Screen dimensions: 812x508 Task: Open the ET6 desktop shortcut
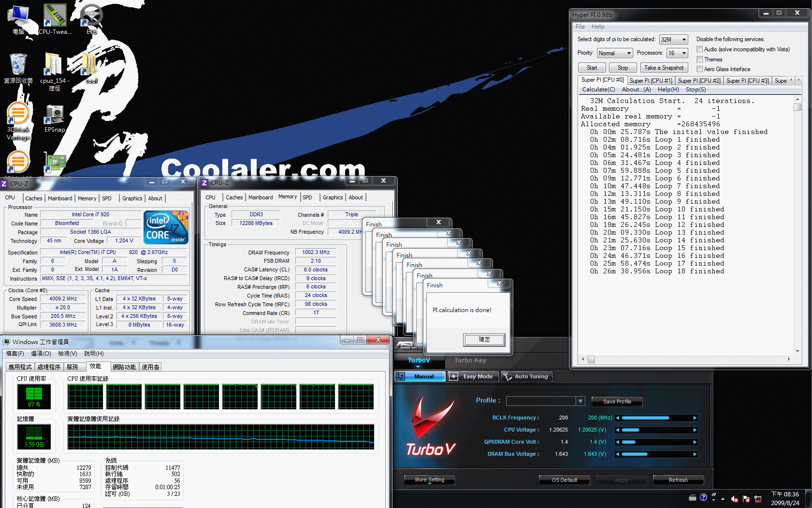click(91, 19)
